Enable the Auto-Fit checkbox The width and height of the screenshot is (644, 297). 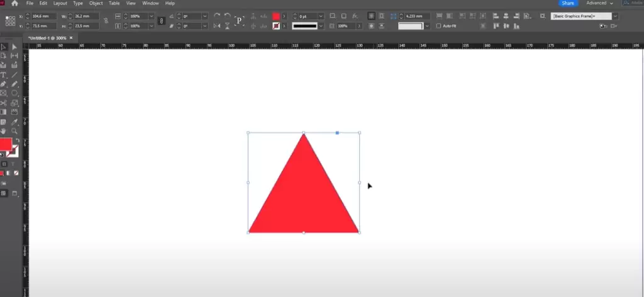coord(438,26)
